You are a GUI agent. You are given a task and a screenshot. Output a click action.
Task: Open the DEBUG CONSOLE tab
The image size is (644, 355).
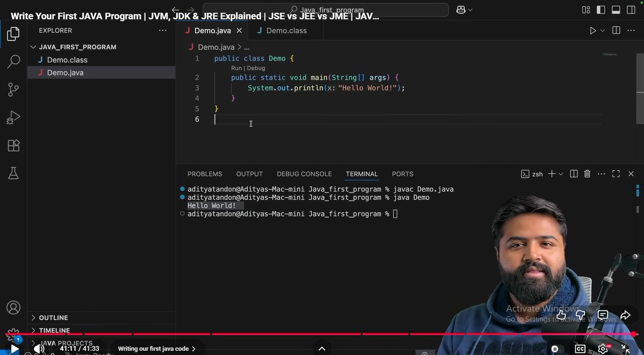click(x=304, y=174)
